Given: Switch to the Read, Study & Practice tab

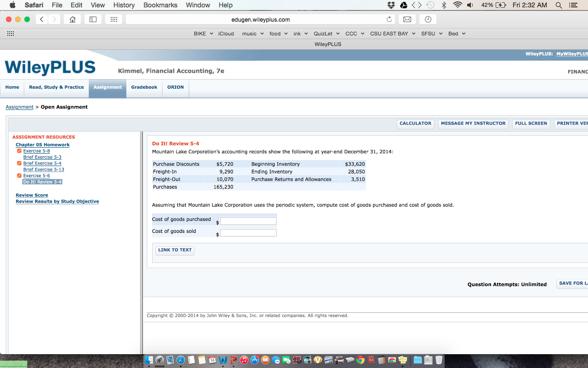Looking at the screenshot, I should click(x=57, y=87).
